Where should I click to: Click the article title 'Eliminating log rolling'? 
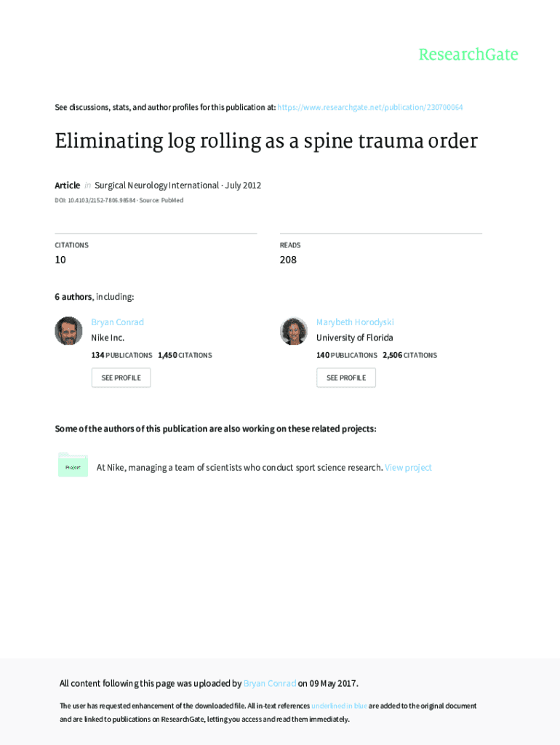(x=265, y=141)
